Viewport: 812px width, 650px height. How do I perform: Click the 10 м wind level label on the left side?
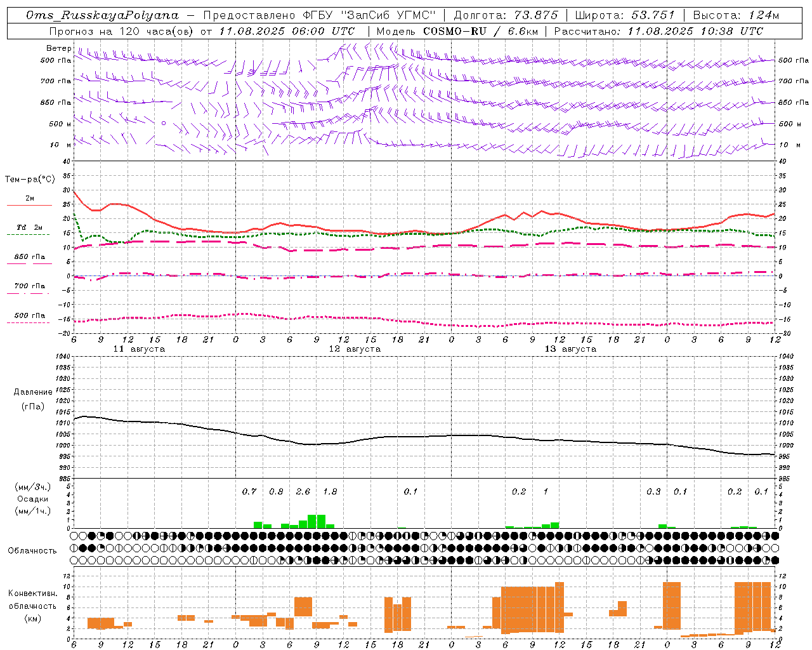point(60,145)
